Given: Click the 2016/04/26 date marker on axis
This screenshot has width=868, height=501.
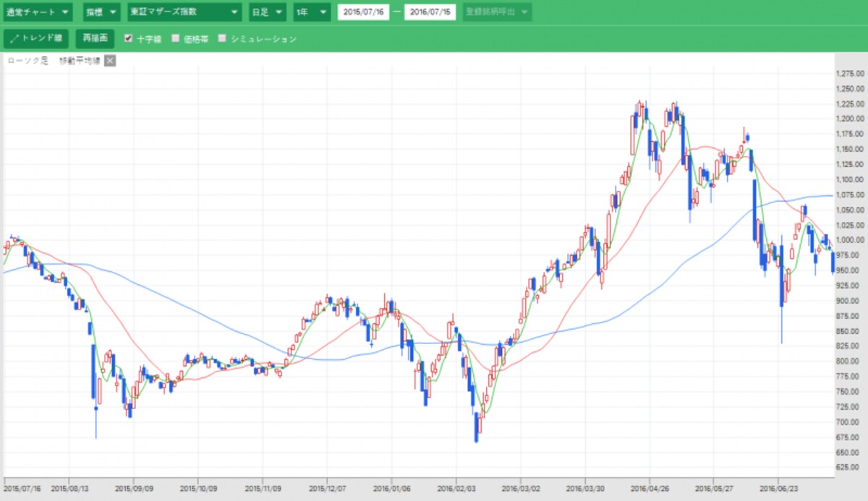Looking at the screenshot, I should click(x=650, y=488).
